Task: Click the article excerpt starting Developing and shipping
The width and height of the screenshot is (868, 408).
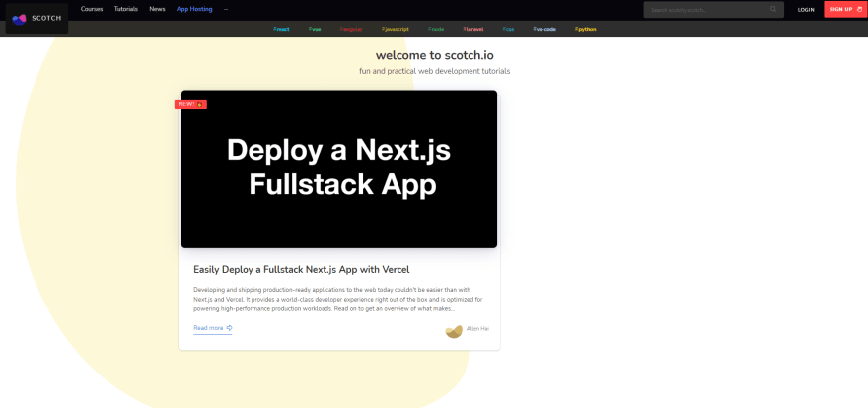Action: coord(338,299)
